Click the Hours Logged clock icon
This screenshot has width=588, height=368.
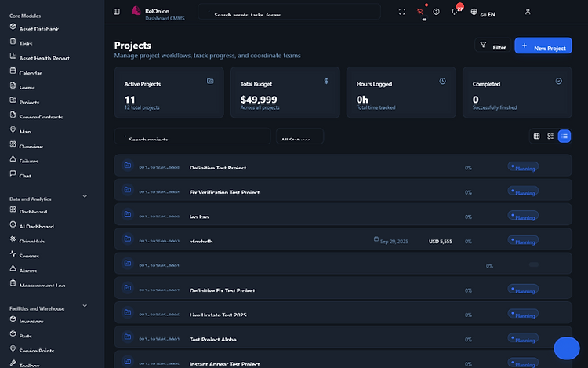pos(442,81)
